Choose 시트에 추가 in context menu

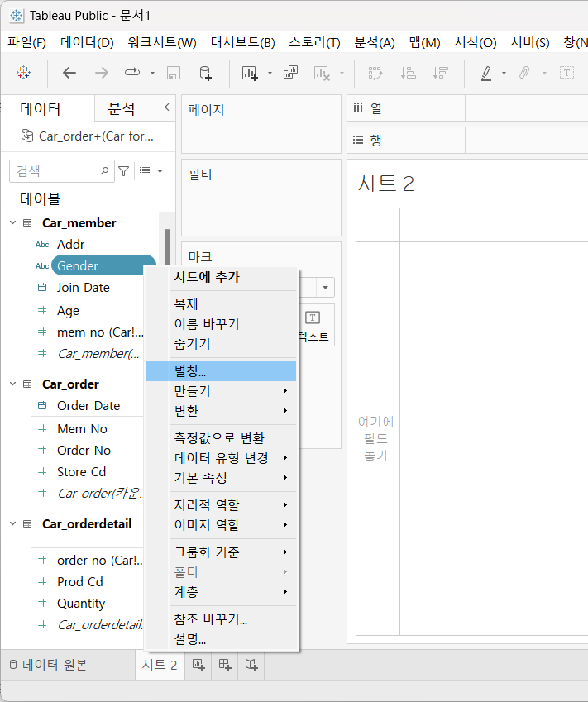click(x=222, y=277)
